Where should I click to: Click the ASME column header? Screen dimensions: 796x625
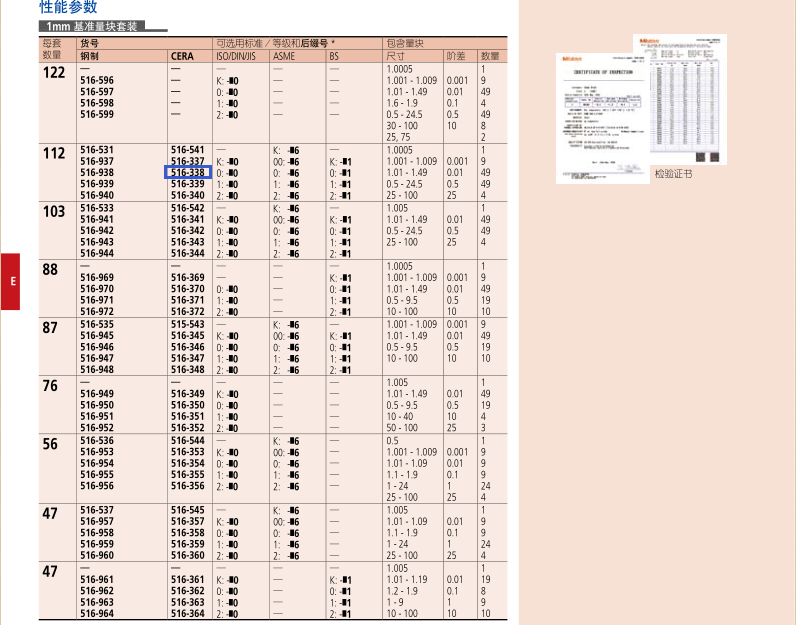point(284,56)
